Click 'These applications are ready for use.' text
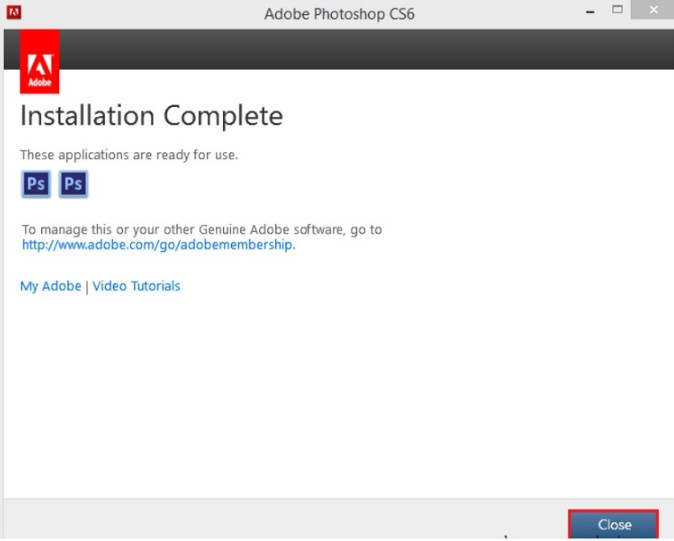674x541 pixels. [x=129, y=155]
